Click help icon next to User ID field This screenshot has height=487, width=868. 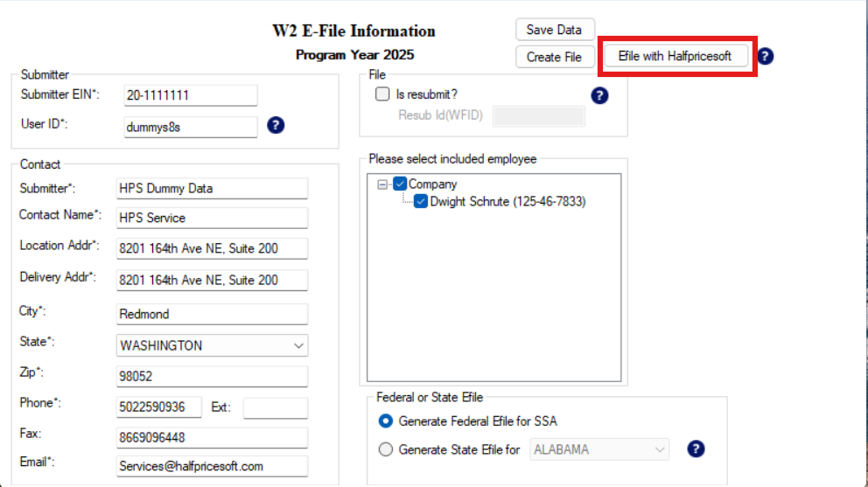tap(276, 126)
